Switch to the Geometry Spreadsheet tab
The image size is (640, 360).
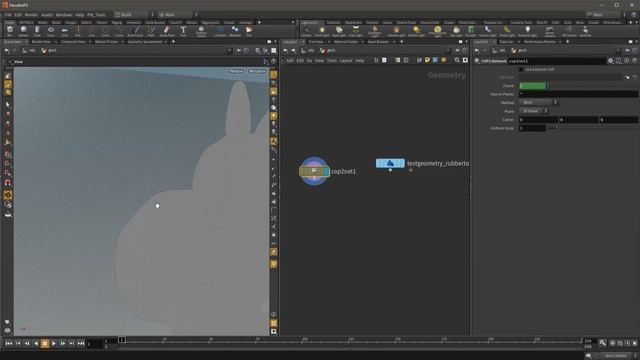(144, 42)
